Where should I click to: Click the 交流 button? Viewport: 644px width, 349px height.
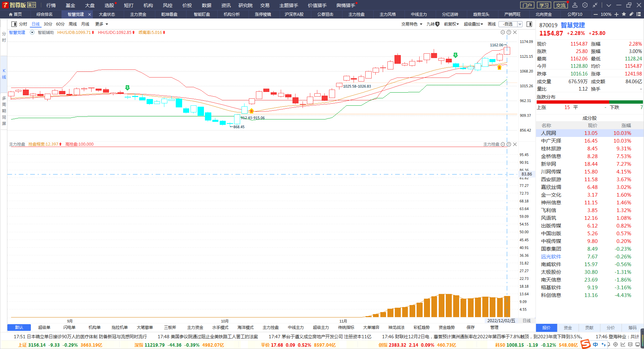click(560, 5)
